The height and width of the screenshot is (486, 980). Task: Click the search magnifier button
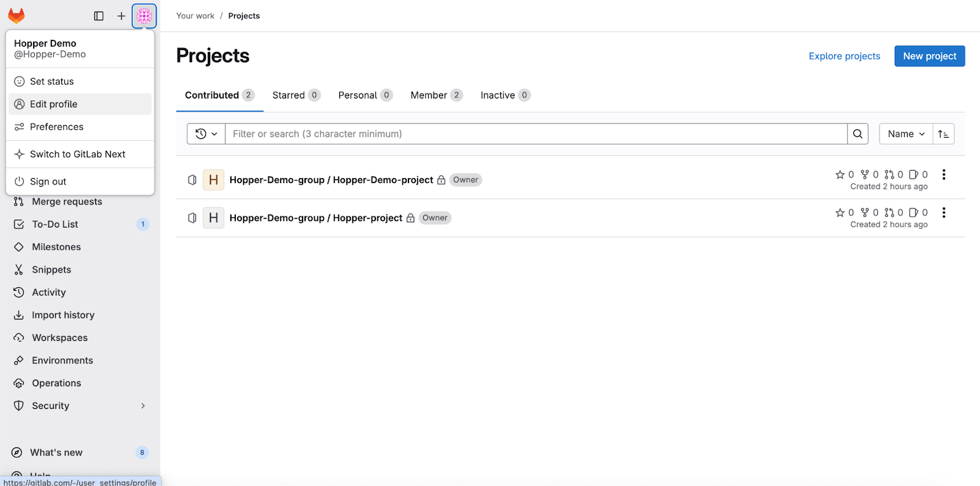pyautogui.click(x=858, y=133)
